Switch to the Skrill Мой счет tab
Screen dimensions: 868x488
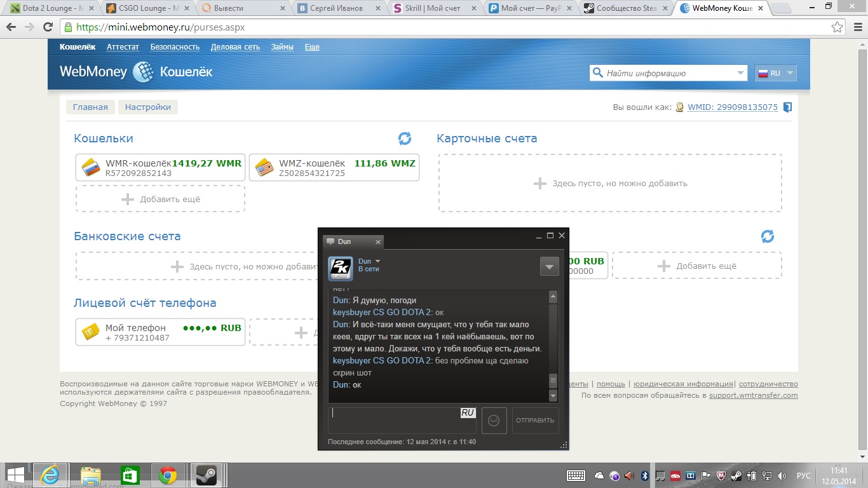click(433, 8)
